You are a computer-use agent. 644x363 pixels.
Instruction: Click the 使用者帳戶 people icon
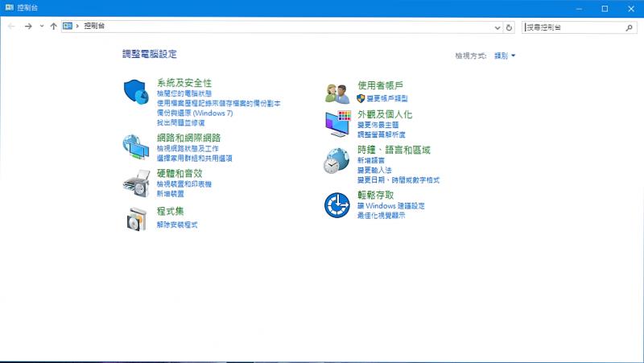pos(336,93)
